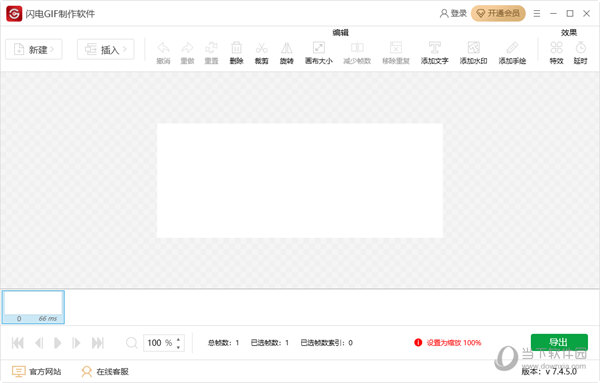Image resolution: width=600 pixels, height=383 pixels.
Task: Click the zoom percentage input field
Action: [159, 343]
